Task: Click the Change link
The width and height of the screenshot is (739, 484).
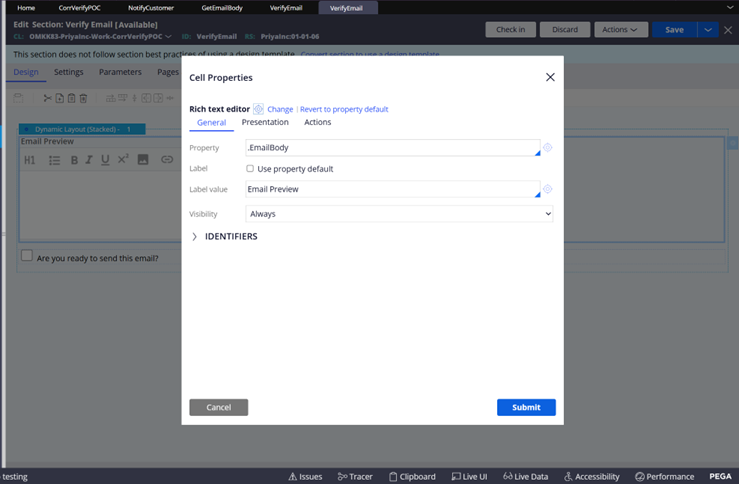Action: (280, 109)
